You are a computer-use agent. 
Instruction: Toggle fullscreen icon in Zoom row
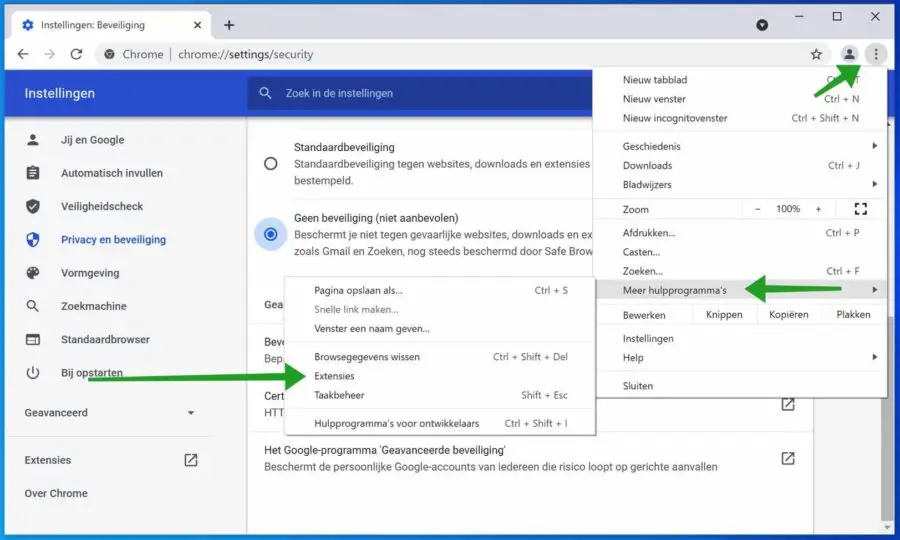point(860,209)
